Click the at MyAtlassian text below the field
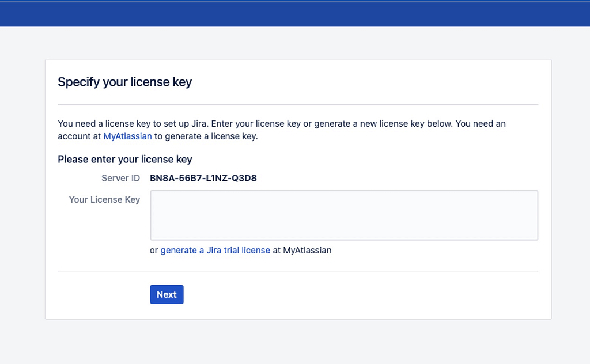Image resolution: width=590 pixels, height=364 pixels. [x=301, y=250]
